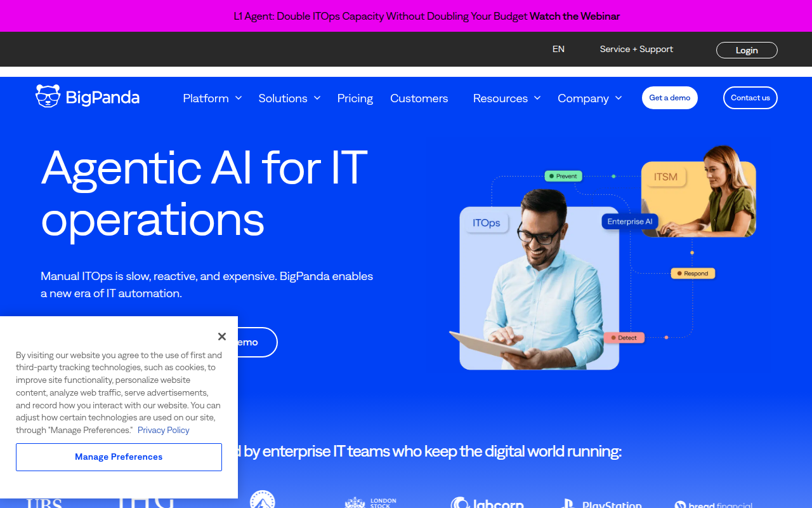Viewport: 812px width, 508px height.
Task: Open Manage Preferences for cookies
Action: (119, 457)
